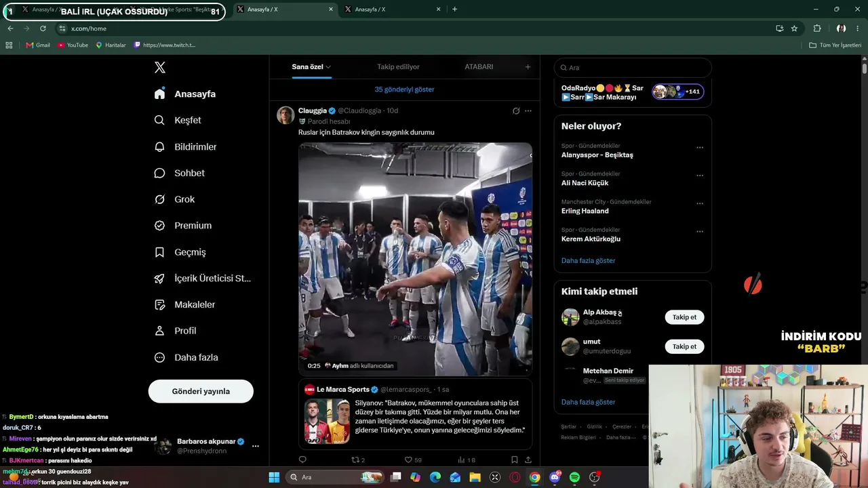
Task: Follow umut with Takip et
Action: tap(684, 346)
